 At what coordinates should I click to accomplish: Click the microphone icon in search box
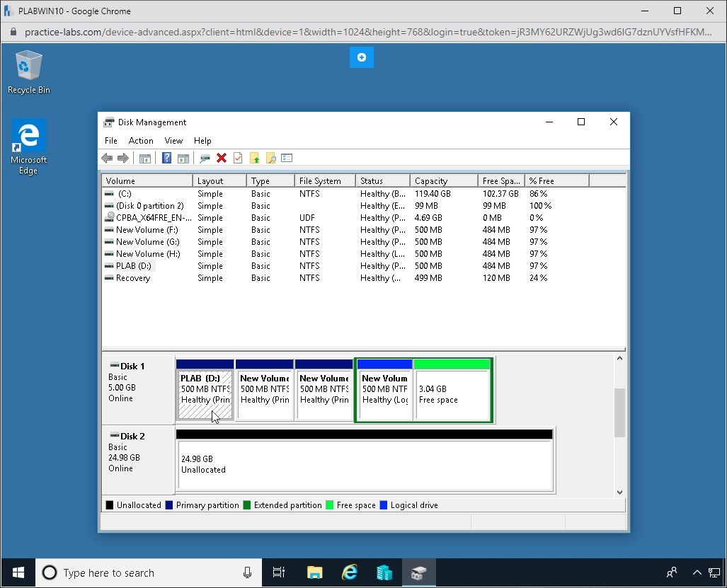(x=248, y=573)
